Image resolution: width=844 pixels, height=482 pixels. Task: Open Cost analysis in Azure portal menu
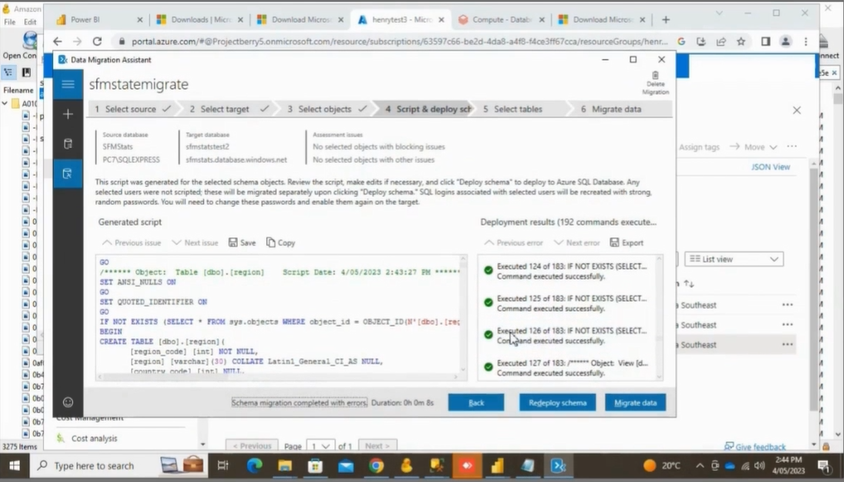pyautogui.click(x=94, y=438)
